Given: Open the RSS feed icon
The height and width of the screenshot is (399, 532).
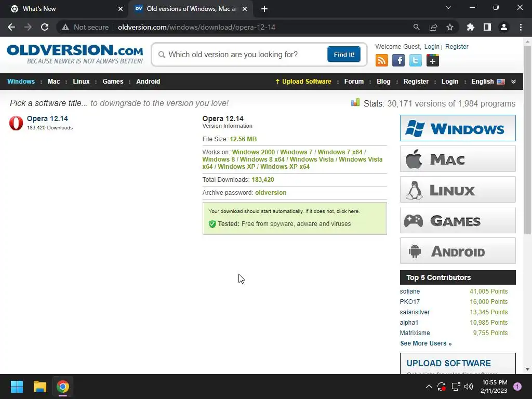Looking at the screenshot, I should pyautogui.click(x=382, y=60).
